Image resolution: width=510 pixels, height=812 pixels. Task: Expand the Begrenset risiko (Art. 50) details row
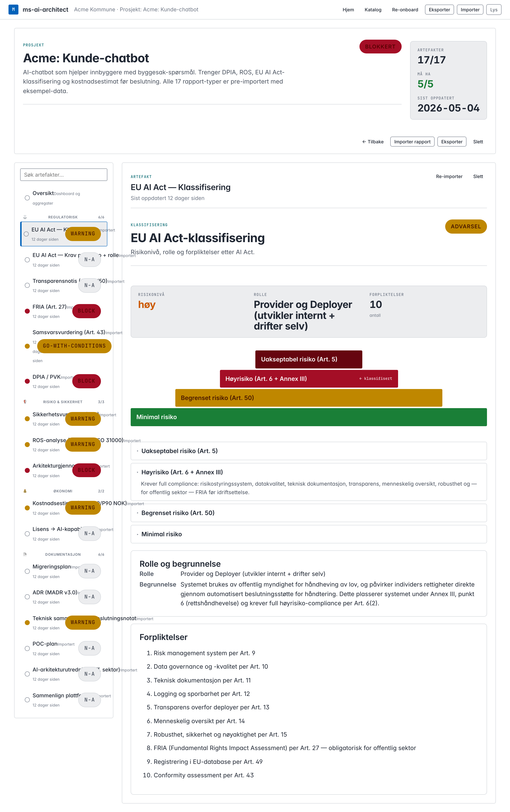point(309,513)
